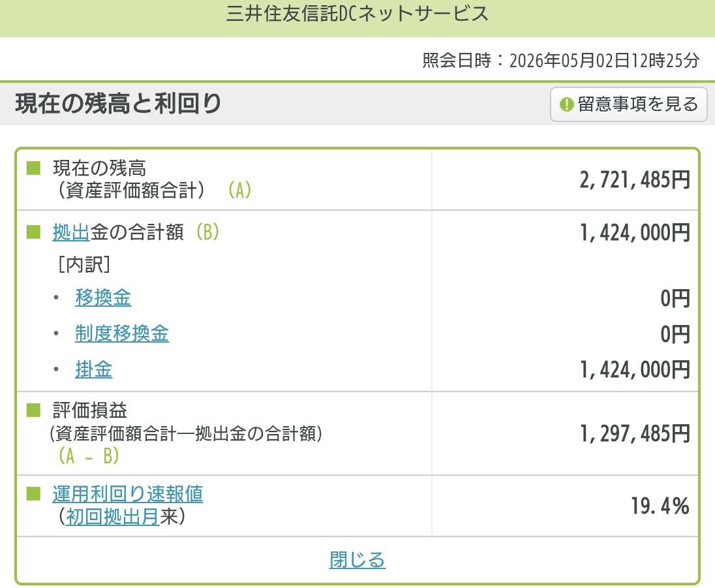The height and width of the screenshot is (588, 715).
Task: Open the 運用利回り速報値 link
Action: [x=128, y=493]
